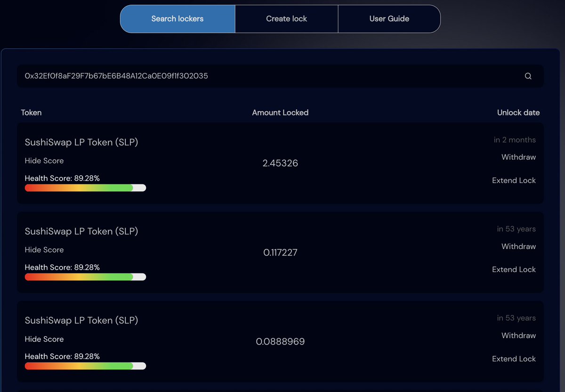Withdraw the 0.117227 SLP lock
This screenshot has height=392, width=565.
(x=518, y=246)
